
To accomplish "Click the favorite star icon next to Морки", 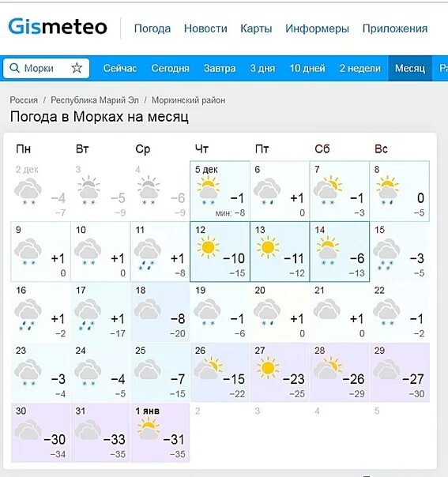I will (x=77, y=68).
